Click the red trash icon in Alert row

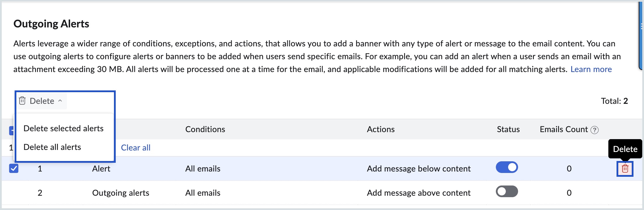[x=625, y=169]
